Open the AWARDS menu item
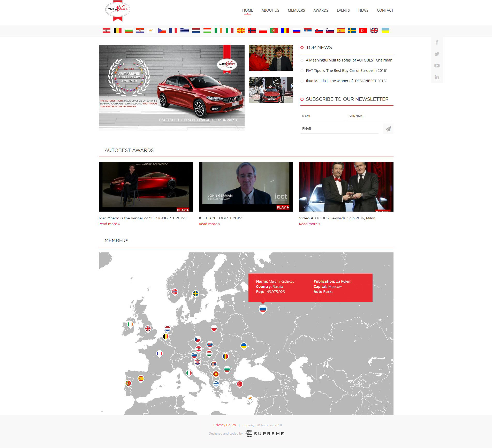Screen dimensions: 492x448 click(x=321, y=10)
